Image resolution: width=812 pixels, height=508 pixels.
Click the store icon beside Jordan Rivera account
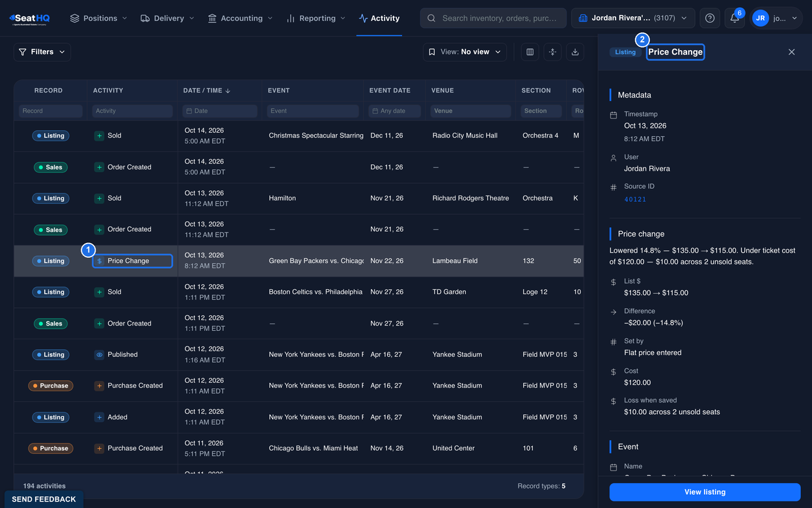click(582, 18)
